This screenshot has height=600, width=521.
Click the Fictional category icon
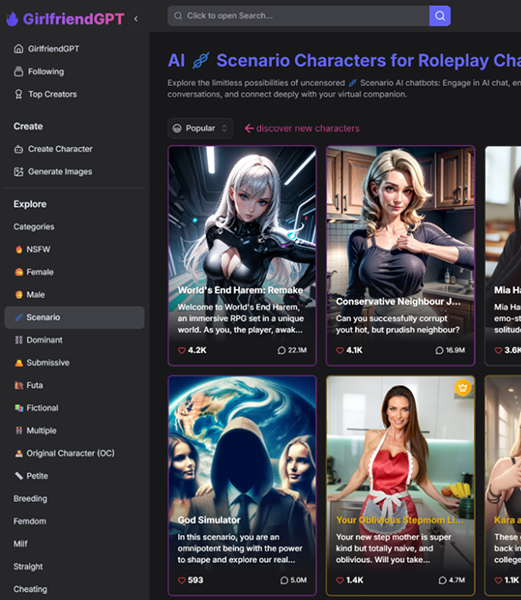[19, 408]
